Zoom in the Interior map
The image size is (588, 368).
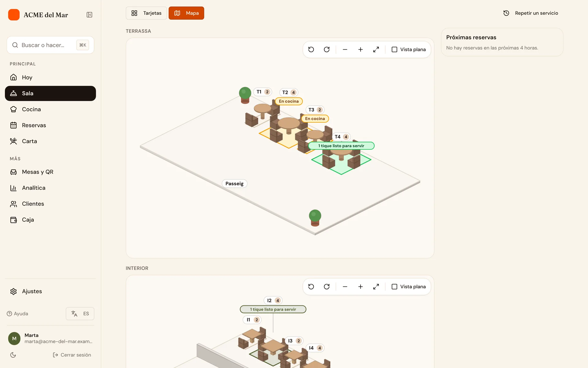click(360, 286)
